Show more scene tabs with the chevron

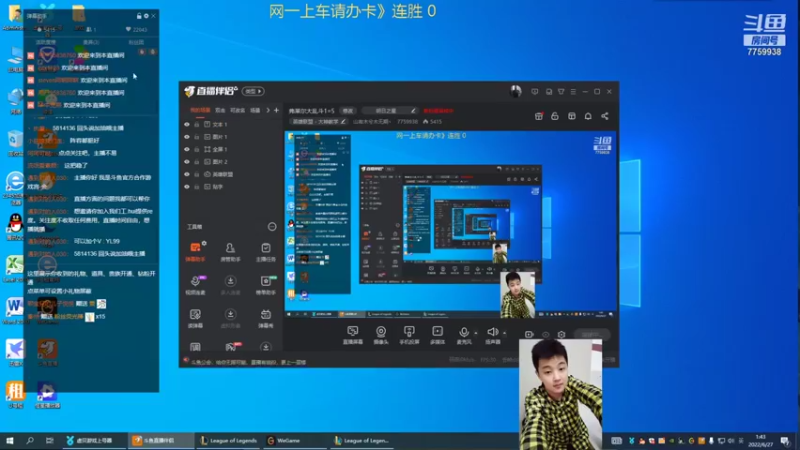[268, 110]
